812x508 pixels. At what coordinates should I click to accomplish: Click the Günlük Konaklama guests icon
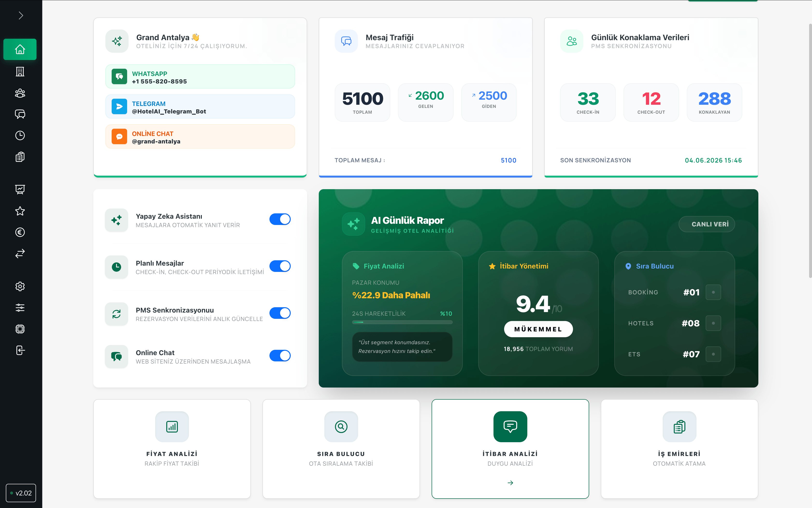click(x=572, y=41)
